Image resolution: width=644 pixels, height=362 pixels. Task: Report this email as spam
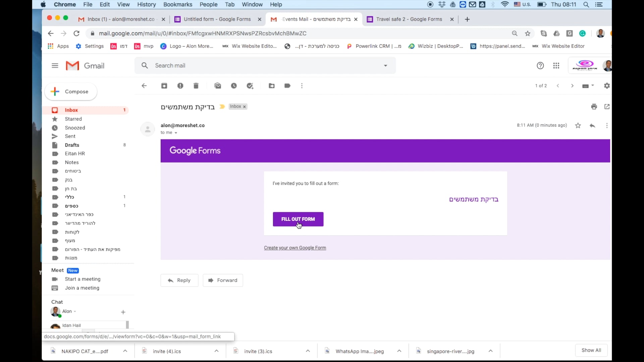point(180,86)
